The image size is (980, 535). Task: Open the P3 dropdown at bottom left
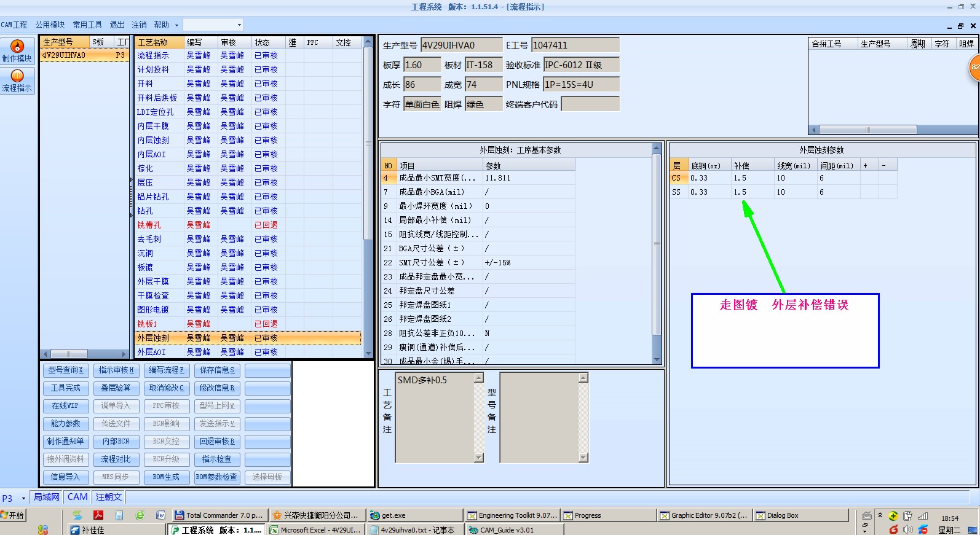(23, 498)
